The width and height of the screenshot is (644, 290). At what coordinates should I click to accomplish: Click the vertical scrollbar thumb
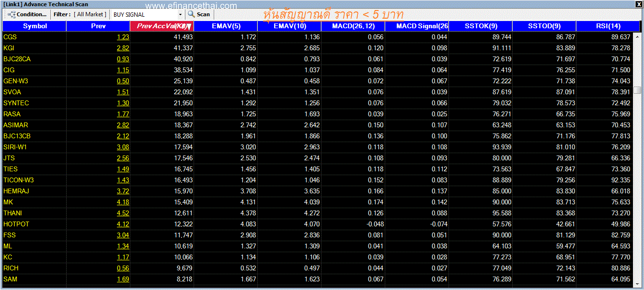tap(637, 90)
